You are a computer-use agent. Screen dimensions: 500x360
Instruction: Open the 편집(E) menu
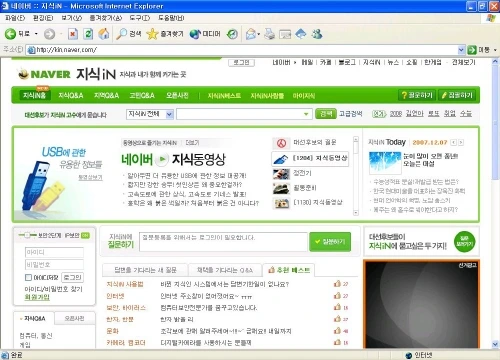[43, 18]
